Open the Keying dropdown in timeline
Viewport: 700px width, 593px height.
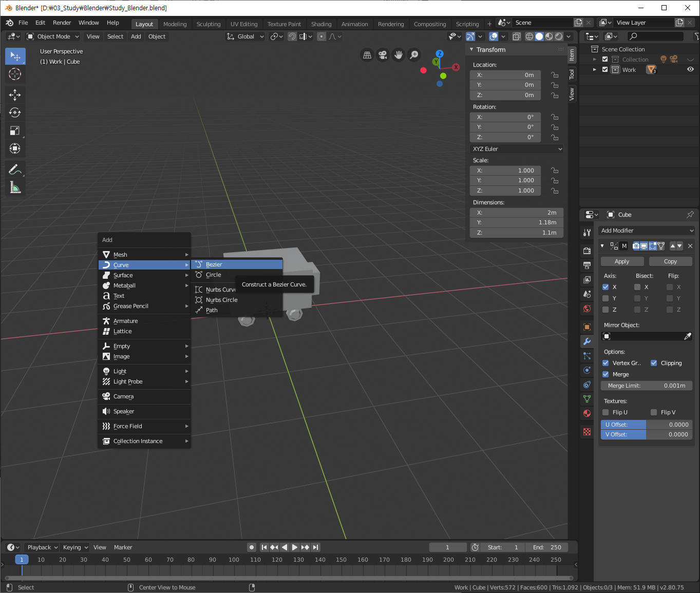click(75, 547)
